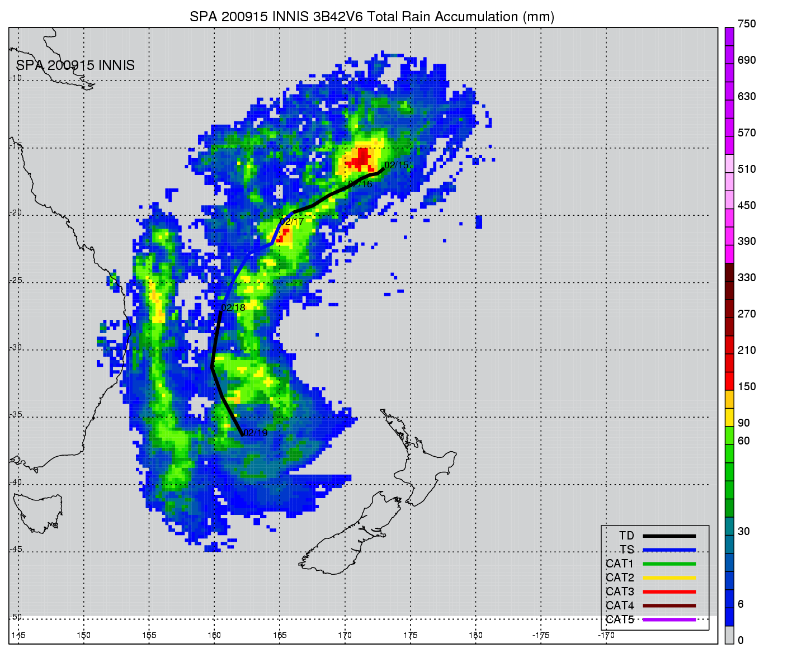This screenshot has width=797, height=672.
Task: Select the 150 label on color scale
Action: [747, 387]
